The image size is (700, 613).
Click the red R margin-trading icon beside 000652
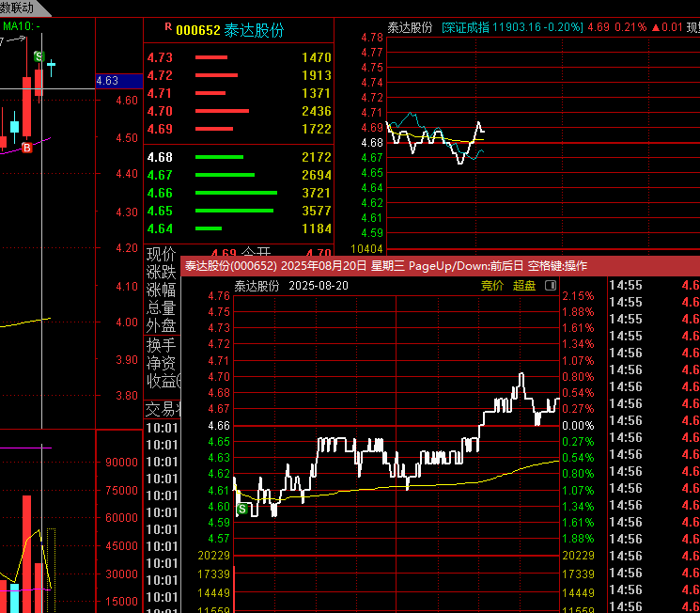click(168, 27)
